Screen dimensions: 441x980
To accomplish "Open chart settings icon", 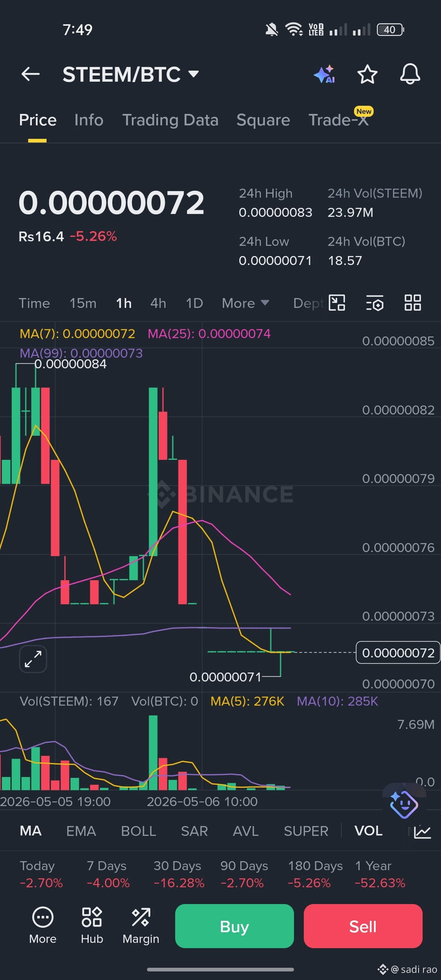I will click(375, 303).
